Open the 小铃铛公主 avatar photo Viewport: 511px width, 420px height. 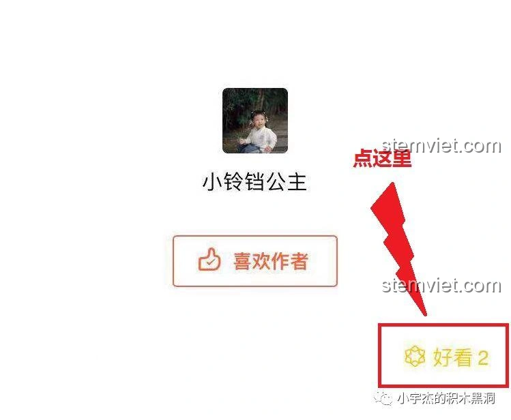tap(255, 121)
